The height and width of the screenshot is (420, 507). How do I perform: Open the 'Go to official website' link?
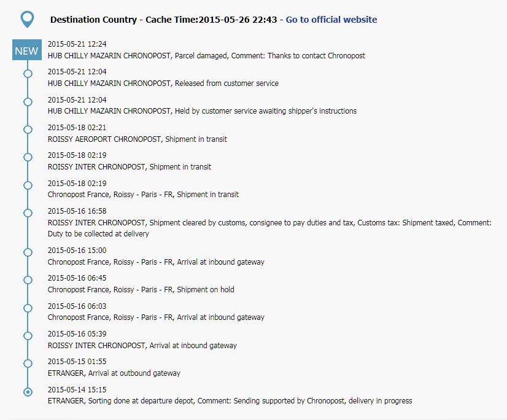point(331,20)
